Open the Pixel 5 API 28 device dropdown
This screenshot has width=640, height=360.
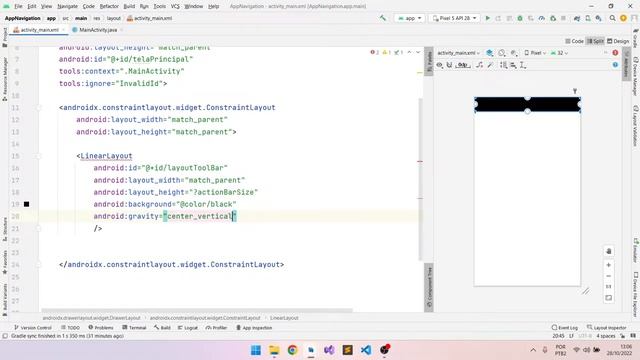point(454,18)
